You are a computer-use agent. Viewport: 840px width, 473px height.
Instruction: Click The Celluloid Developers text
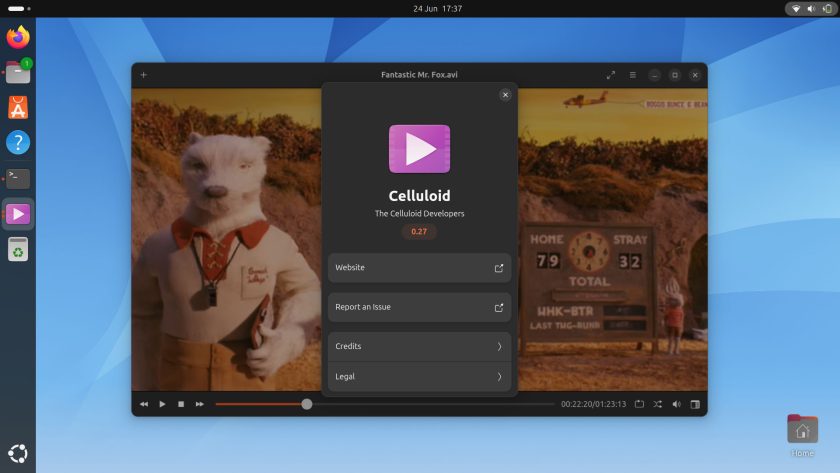point(419,213)
